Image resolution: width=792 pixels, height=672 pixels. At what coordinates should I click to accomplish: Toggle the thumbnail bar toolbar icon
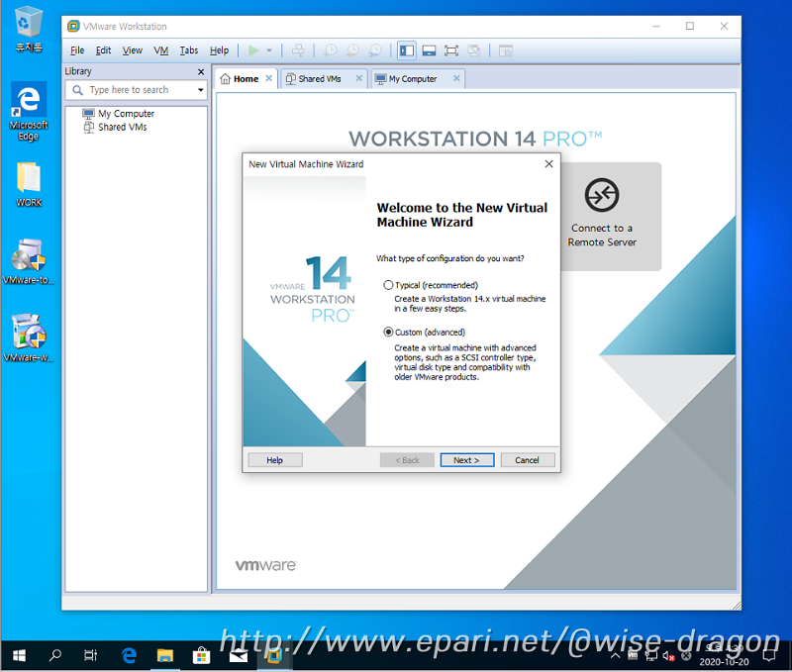(429, 50)
